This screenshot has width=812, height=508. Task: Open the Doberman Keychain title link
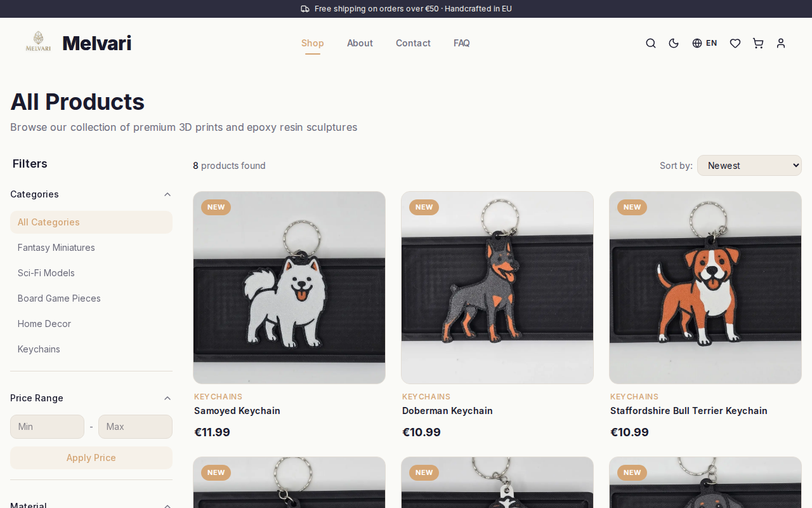coord(447,411)
